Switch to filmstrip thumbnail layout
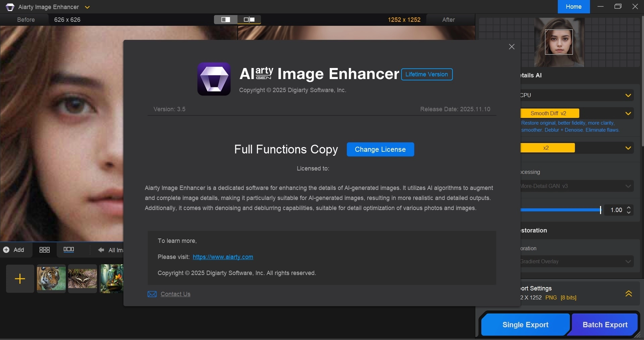The width and height of the screenshot is (644, 340). [x=69, y=250]
